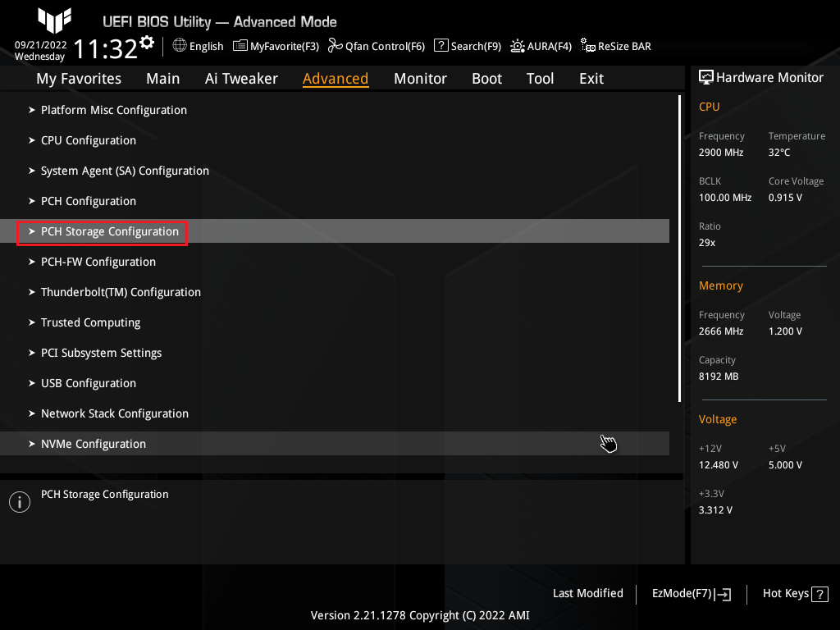Open MyFavorite list icon
The image size is (840, 630).
[240, 46]
